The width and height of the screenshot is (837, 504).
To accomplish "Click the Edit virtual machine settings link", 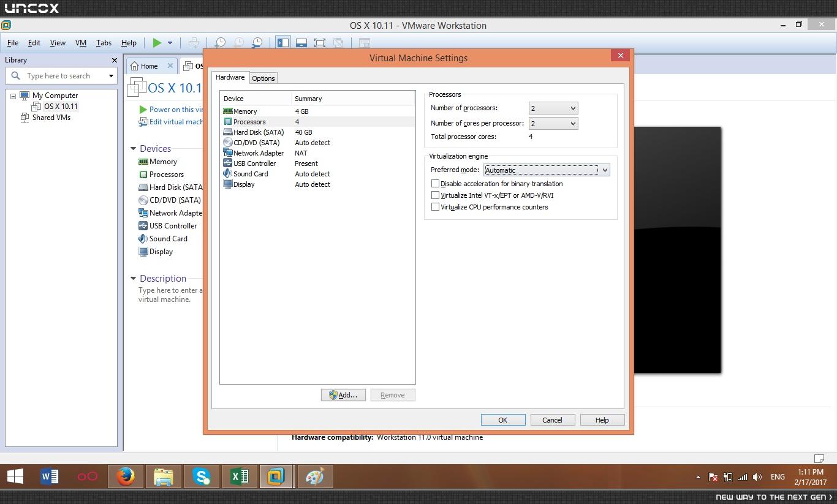I will tap(176, 122).
